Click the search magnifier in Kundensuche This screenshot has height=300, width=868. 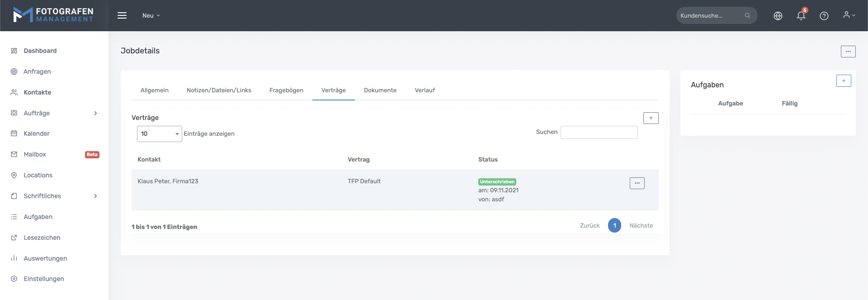tap(747, 15)
